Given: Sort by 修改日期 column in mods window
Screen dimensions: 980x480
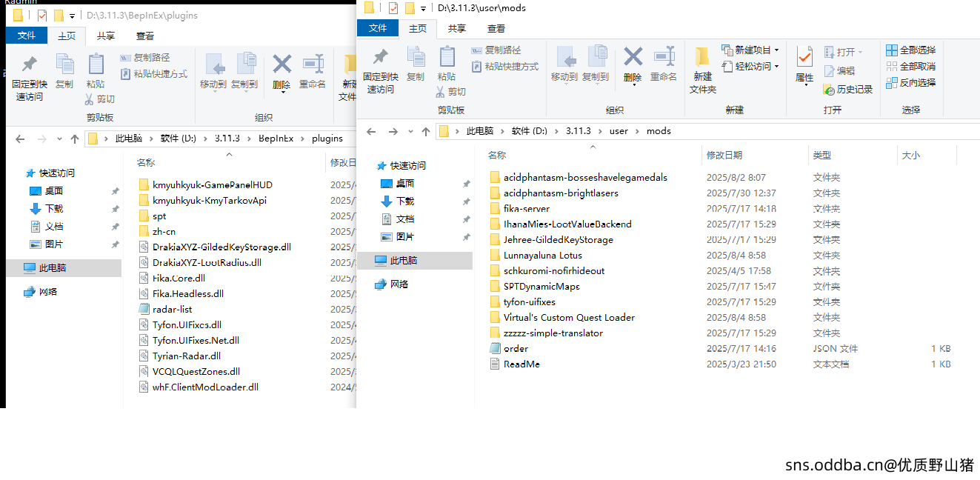Looking at the screenshot, I should tap(724, 155).
